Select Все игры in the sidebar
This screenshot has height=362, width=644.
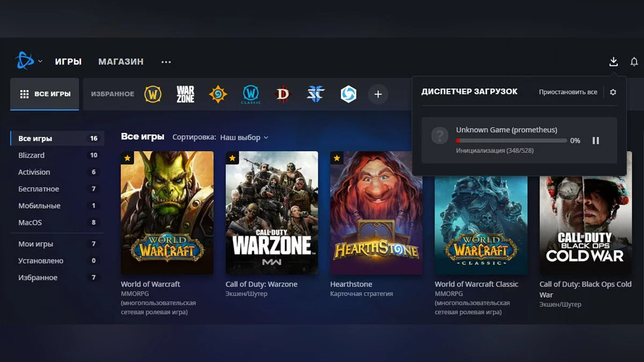click(57, 138)
